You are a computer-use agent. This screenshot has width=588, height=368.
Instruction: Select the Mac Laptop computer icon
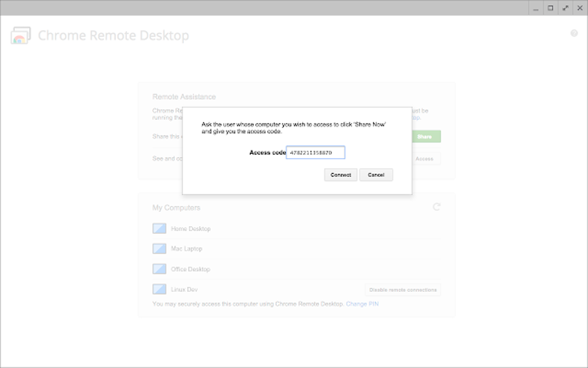[x=159, y=249]
